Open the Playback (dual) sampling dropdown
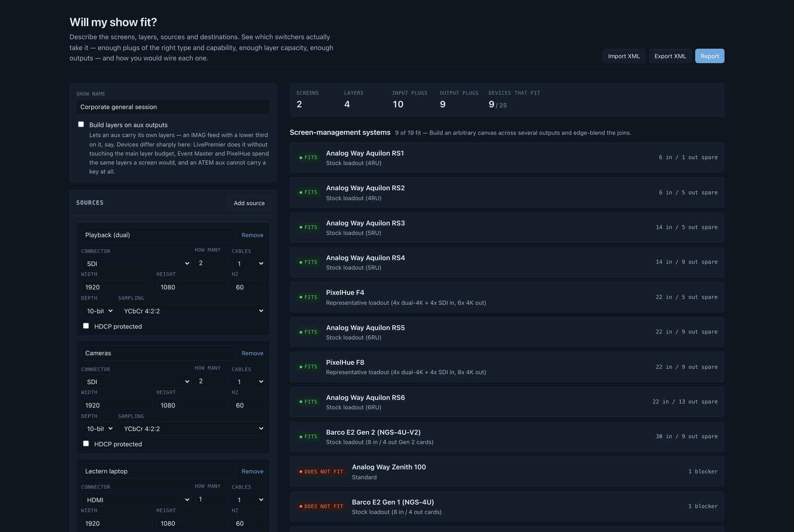 coord(192,311)
